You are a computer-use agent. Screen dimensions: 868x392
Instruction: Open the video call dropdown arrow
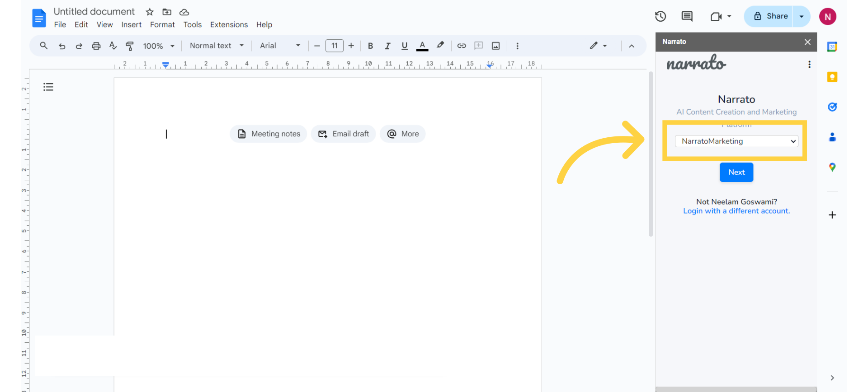tap(729, 16)
